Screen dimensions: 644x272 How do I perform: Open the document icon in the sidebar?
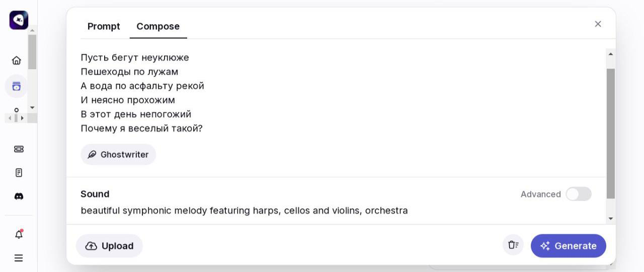(19, 173)
